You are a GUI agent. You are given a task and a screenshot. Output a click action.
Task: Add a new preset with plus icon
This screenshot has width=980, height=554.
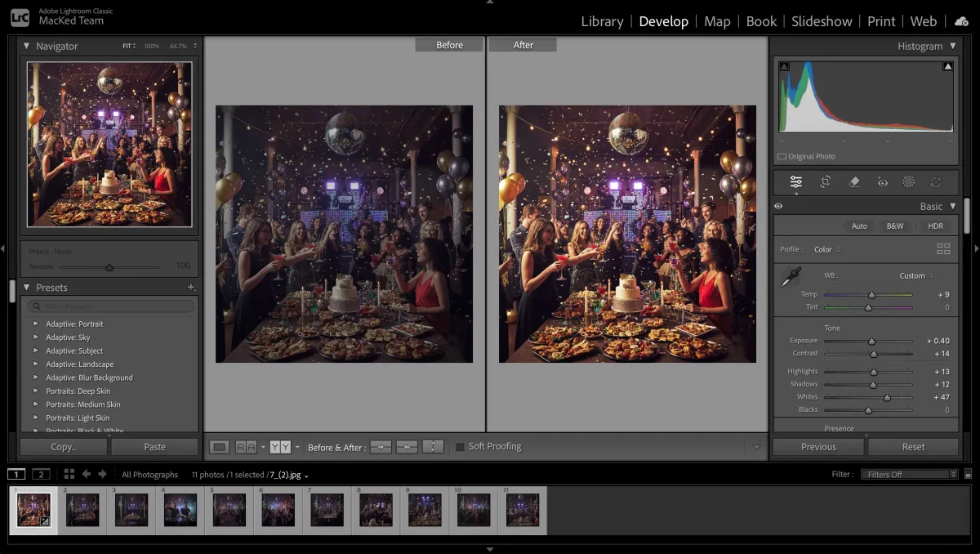coord(191,288)
